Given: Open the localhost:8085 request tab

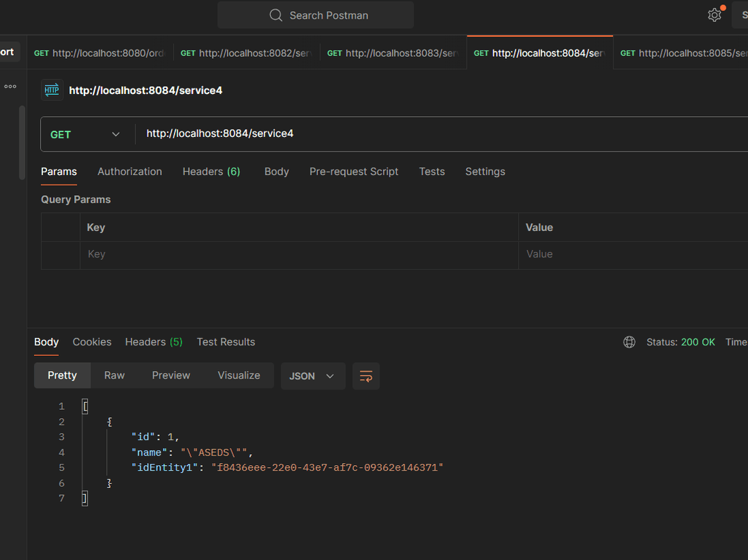Looking at the screenshot, I should pos(682,53).
